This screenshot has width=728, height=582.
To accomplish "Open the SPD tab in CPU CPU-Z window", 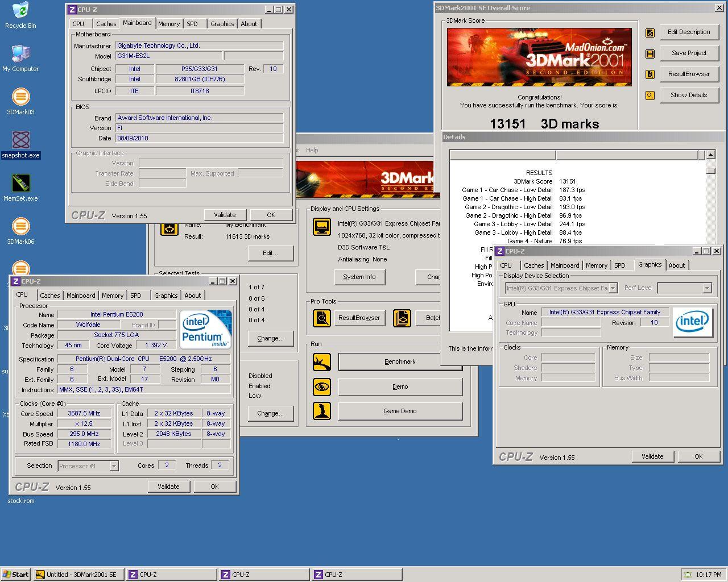I will [136, 296].
